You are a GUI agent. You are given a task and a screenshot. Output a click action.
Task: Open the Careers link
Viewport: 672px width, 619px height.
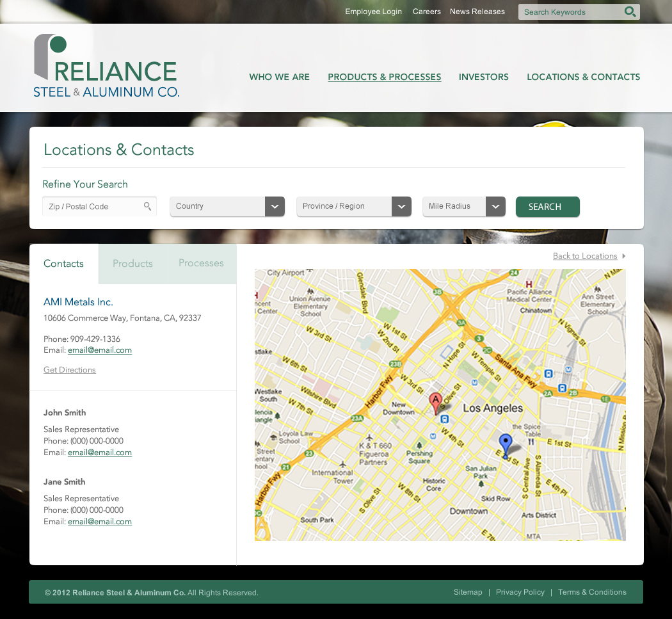tap(427, 12)
